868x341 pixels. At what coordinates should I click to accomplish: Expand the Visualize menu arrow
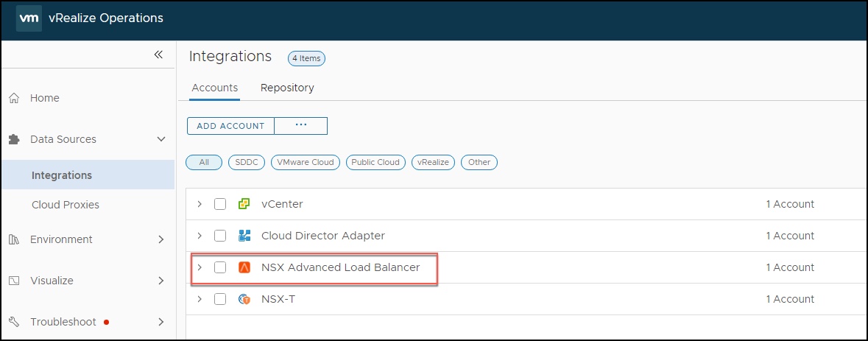[x=161, y=281]
